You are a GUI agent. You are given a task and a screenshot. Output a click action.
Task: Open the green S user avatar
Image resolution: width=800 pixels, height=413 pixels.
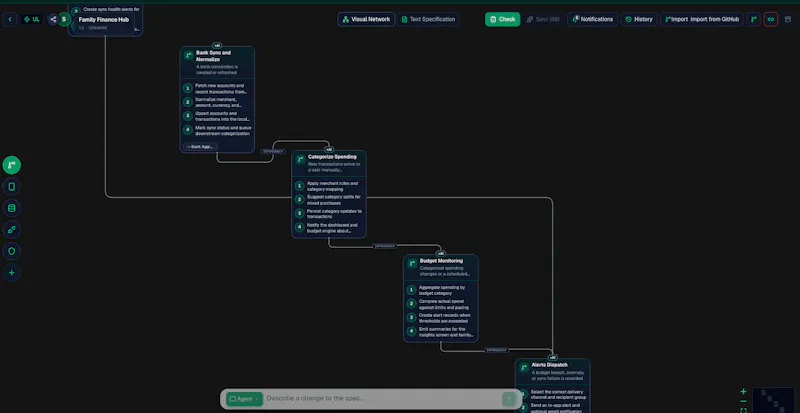[64, 19]
